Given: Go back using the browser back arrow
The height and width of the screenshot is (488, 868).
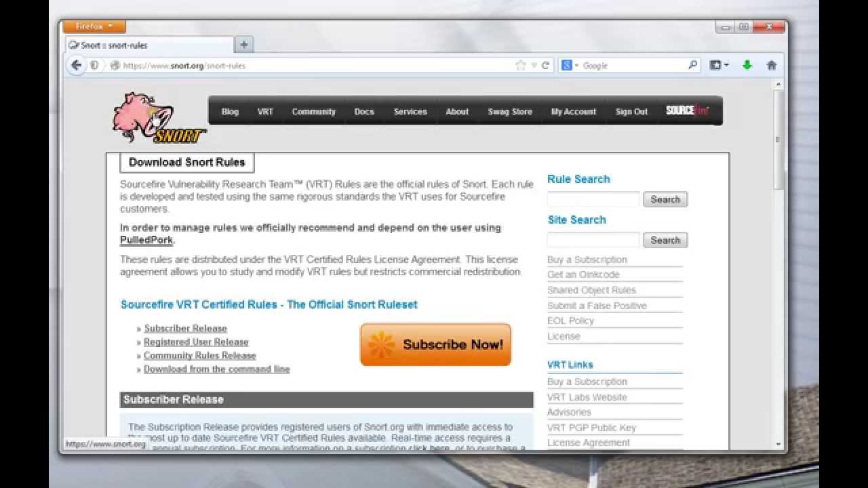Looking at the screenshot, I should [76, 65].
